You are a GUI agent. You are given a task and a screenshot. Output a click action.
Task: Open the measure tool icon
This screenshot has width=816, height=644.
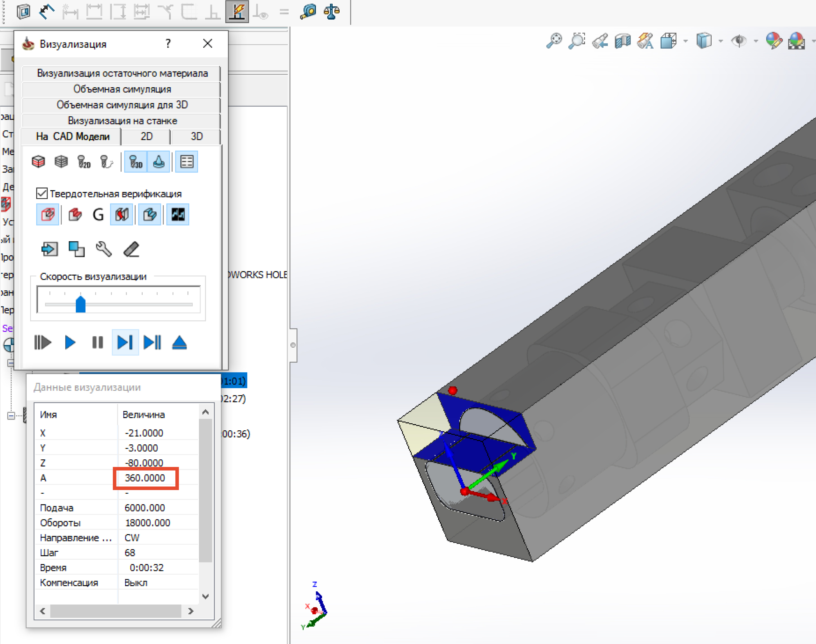308,11
